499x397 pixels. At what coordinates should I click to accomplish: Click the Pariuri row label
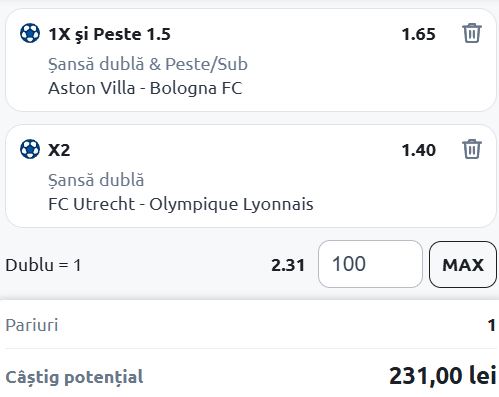[x=32, y=325]
